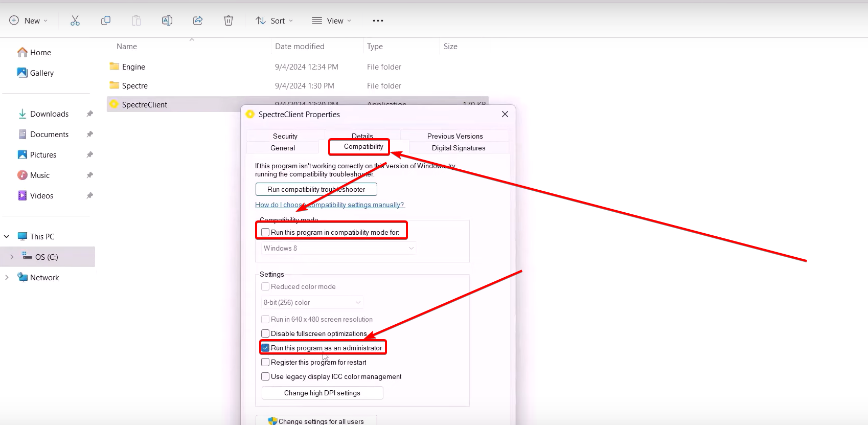Screen dimensions: 868x425
Task: Click the Cut scissors icon in toolbar
Action: [75, 20]
